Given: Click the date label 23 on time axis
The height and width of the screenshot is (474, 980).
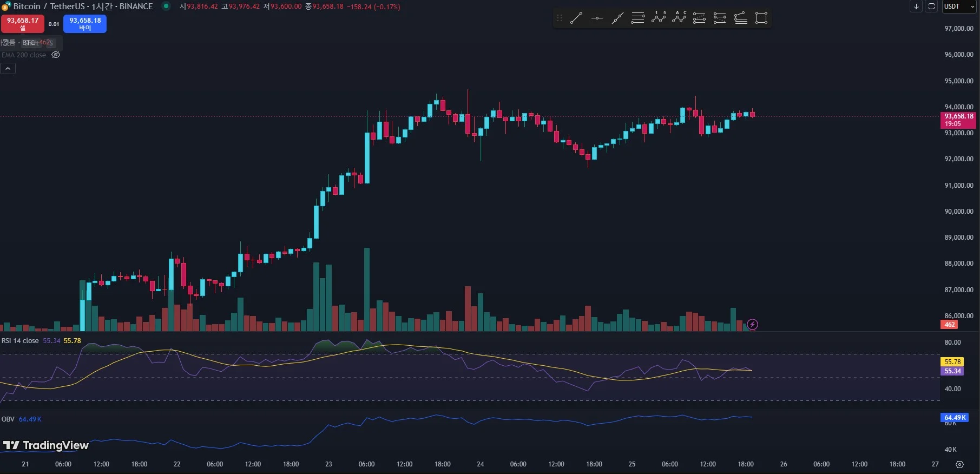Looking at the screenshot, I should tap(328, 464).
